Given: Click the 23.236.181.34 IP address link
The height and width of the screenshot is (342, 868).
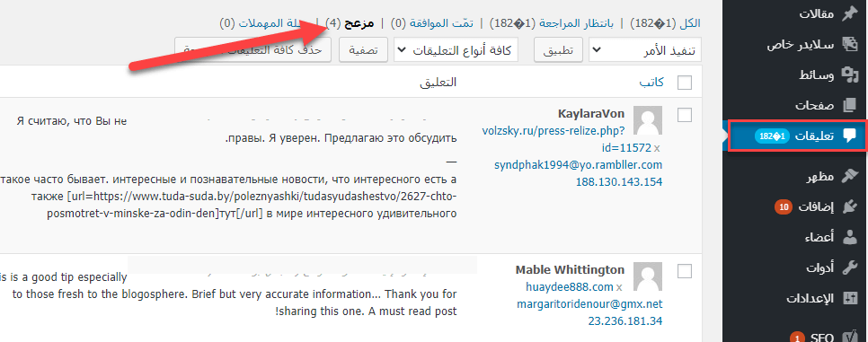Looking at the screenshot, I should [625, 321].
